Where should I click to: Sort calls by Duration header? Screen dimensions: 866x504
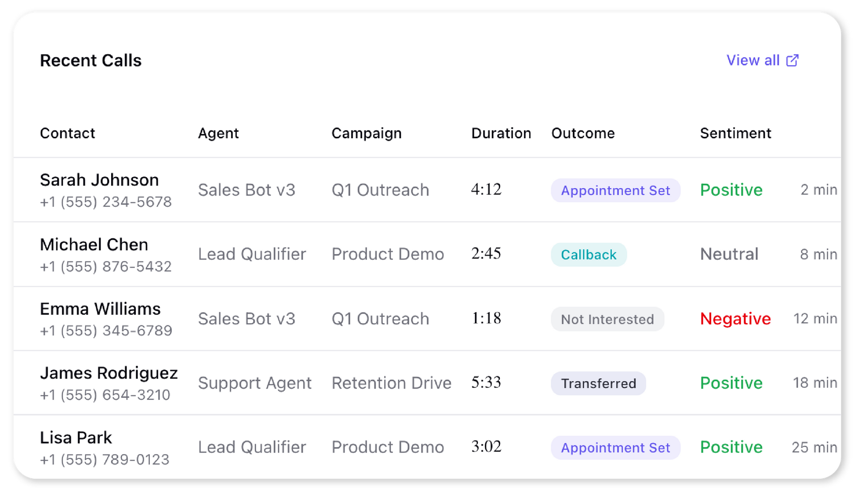pos(501,133)
